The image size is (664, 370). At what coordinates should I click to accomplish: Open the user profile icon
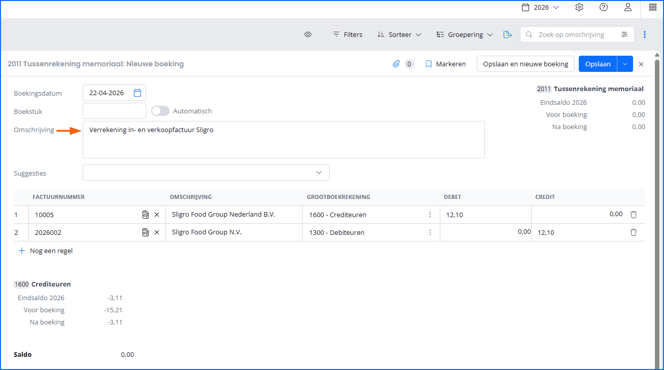pos(628,7)
